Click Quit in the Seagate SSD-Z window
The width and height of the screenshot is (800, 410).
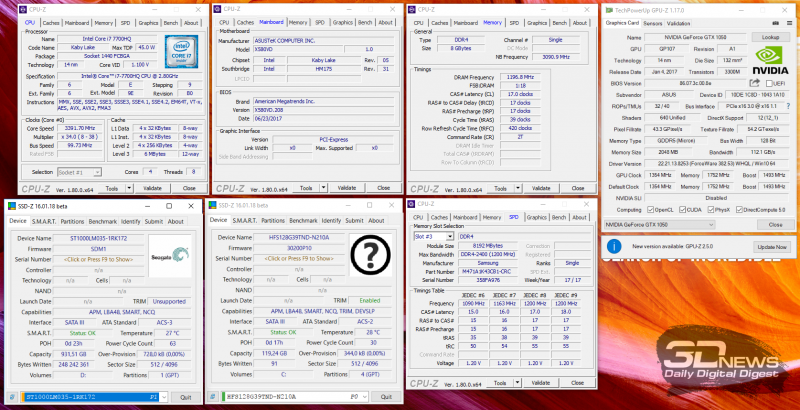coord(186,397)
